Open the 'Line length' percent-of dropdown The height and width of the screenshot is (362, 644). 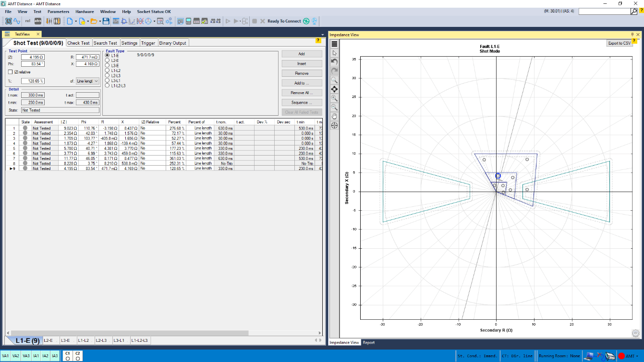tap(87, 81)
